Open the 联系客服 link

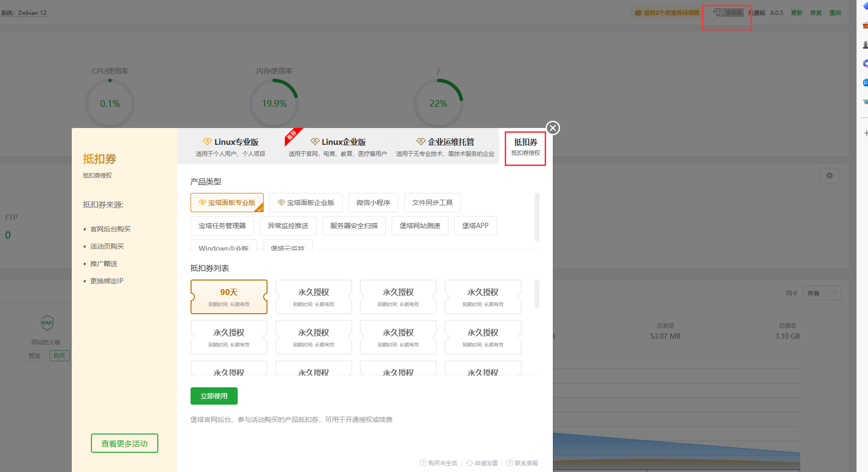point(523,463)
